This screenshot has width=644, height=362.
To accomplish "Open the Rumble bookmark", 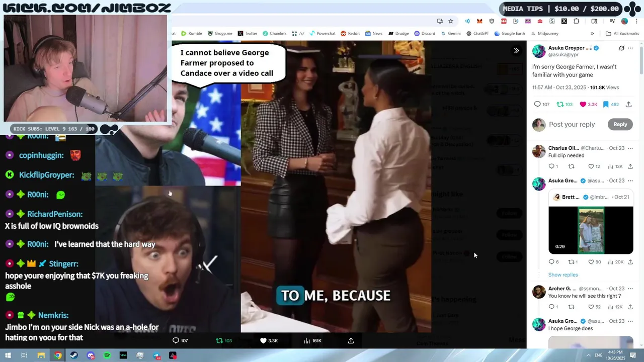I will click(192, 34).
